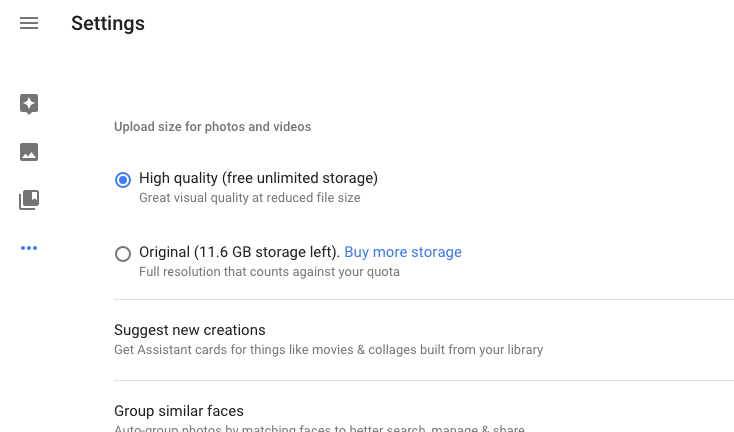The image size is (734, 432).
Task: Click 'High quality (free unlimited storage)' label
Action: click(258, 178)
